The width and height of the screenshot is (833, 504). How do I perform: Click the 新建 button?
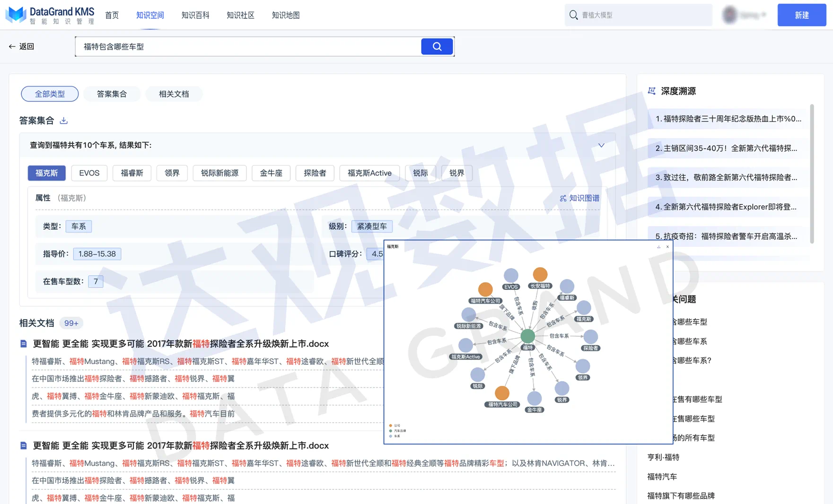(801, 15)
